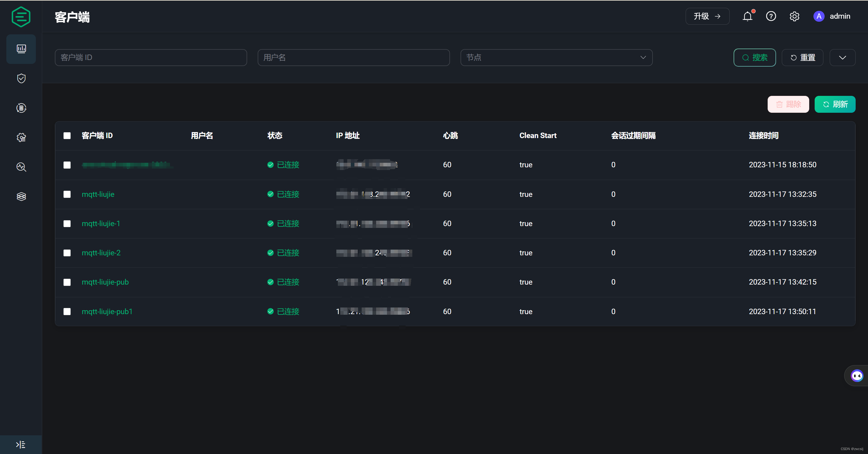Check the mqtt-liujie row checkbox

pyautogui.click(x=67, y=194)
